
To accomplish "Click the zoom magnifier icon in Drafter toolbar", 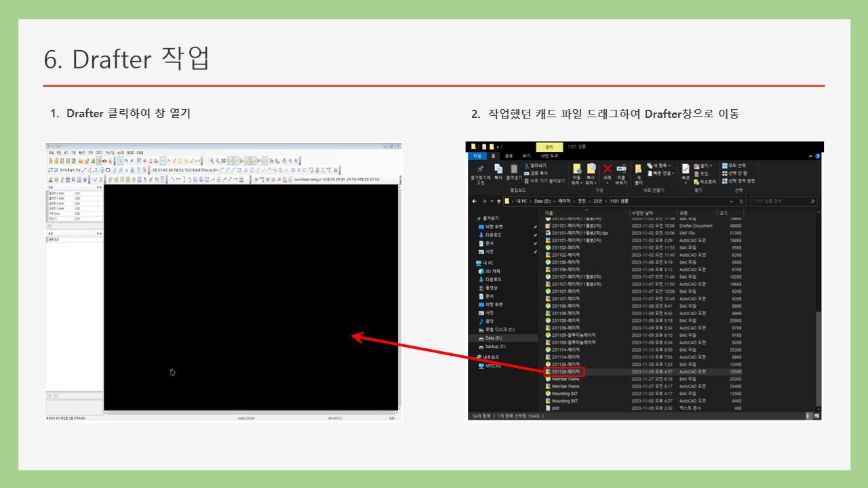I will pos(212,161).
